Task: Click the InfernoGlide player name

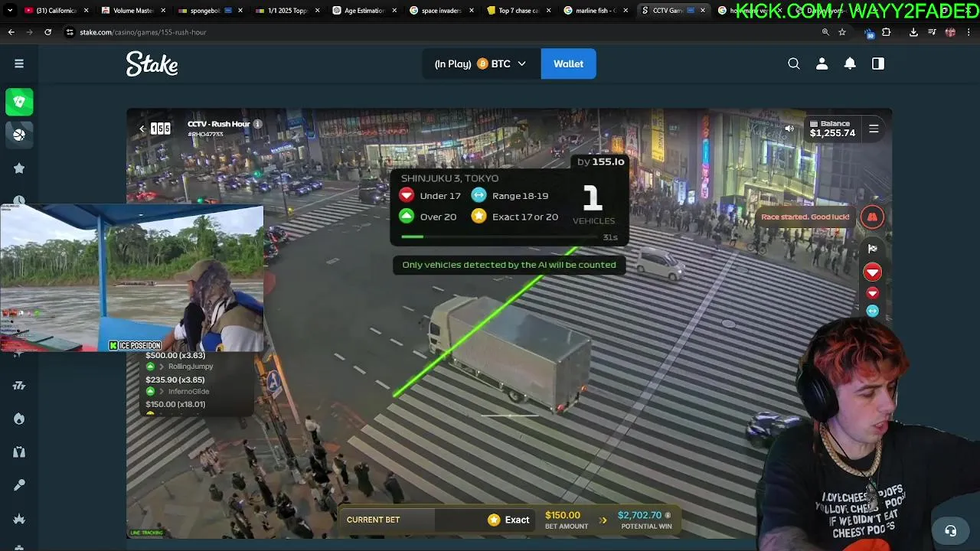Action: tap(189, 392)
